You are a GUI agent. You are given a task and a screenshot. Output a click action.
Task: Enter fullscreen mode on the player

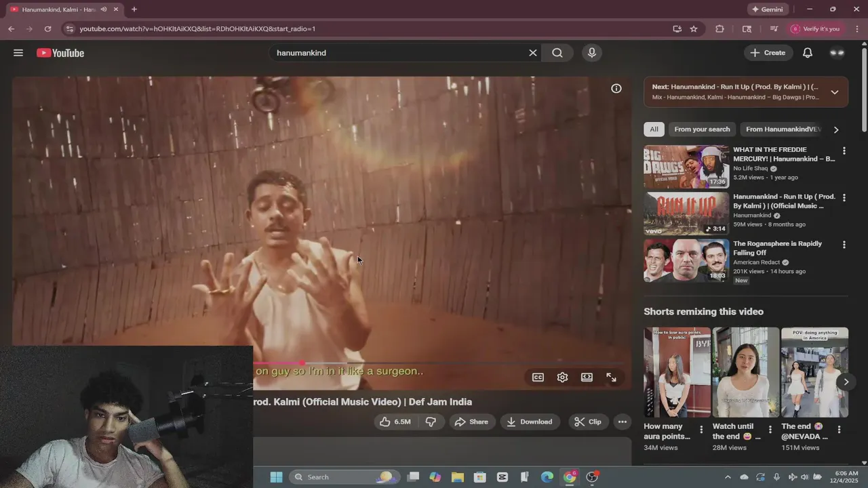point(611,378)
